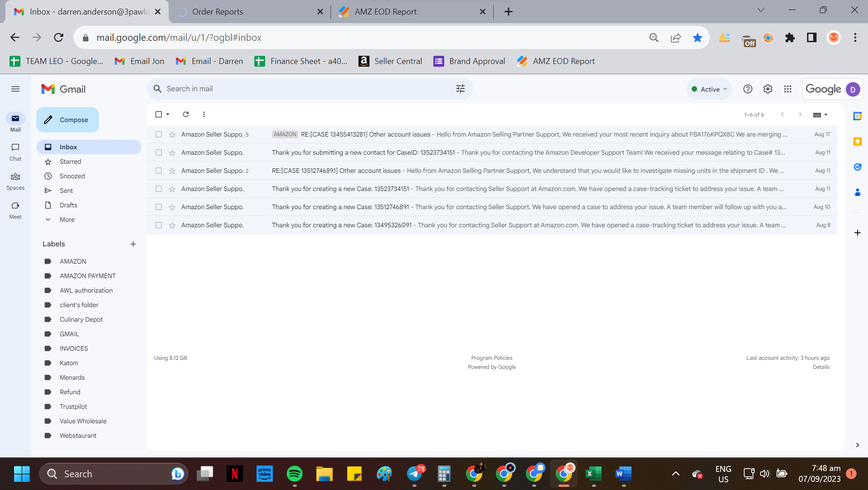This screenshot has height=490, width=868.
Task: Open Telegram from the taskbar
Action: (x=415, y=474)
